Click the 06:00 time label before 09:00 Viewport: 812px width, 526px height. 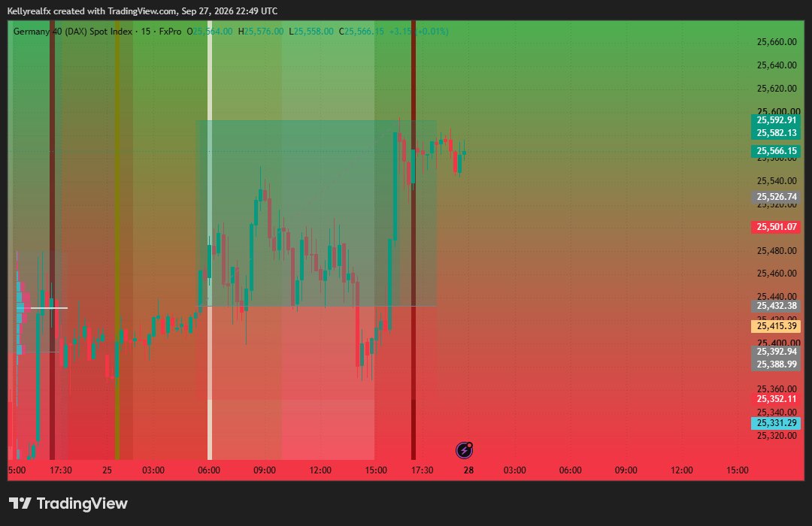coord(209,470)
